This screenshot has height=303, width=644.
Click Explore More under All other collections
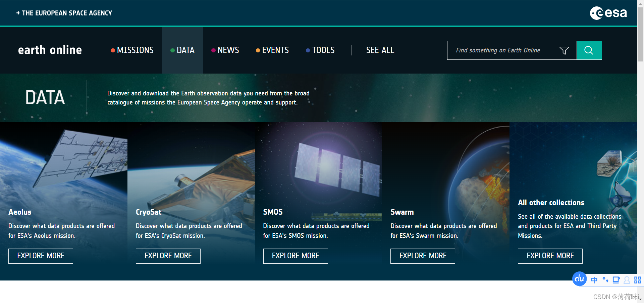coord(550,256)
